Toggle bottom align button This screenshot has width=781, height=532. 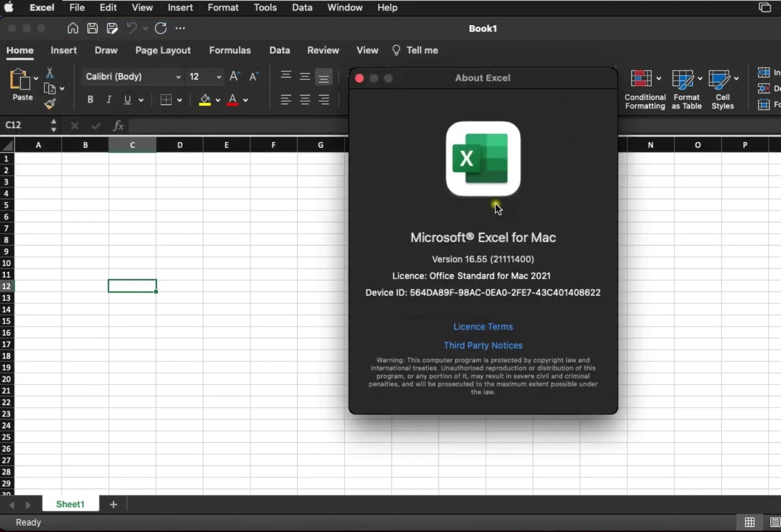click(x=324, y=77)
